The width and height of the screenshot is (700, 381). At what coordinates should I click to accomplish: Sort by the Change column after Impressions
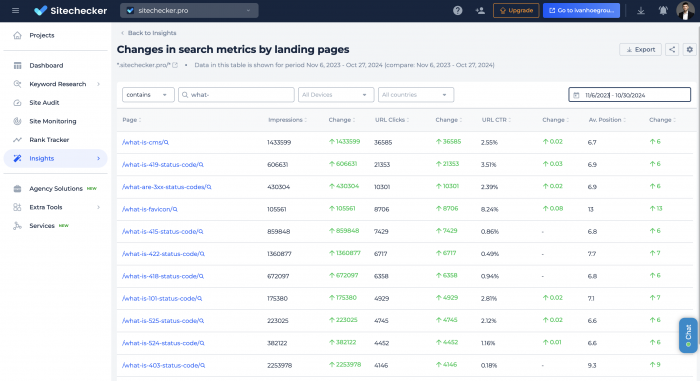point(342,120)
